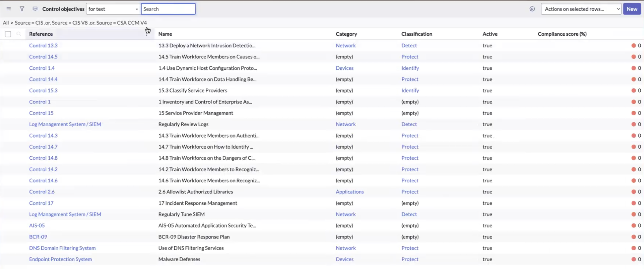This screenshot has width=644, height=269.
Task: Click Devices category in Endpoint Protection row
Action: coord(344,259)
